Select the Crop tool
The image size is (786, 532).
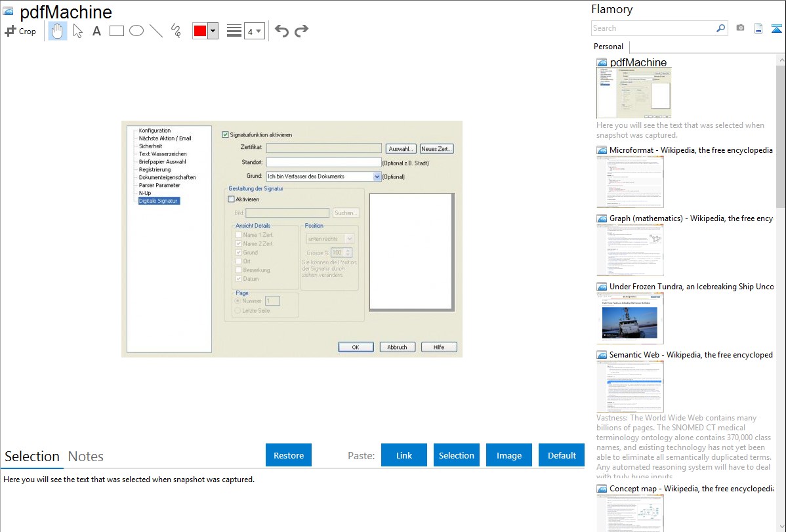click(x=20, y=31)
